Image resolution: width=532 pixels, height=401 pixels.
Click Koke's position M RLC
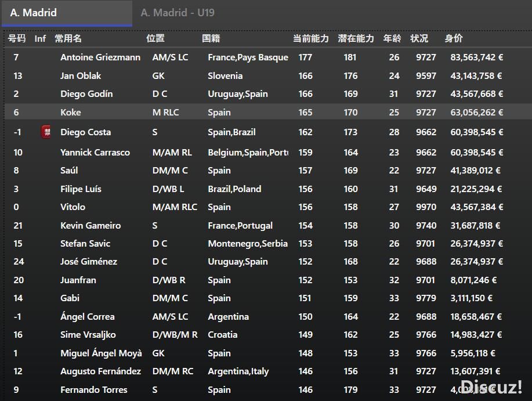point(165,113)
